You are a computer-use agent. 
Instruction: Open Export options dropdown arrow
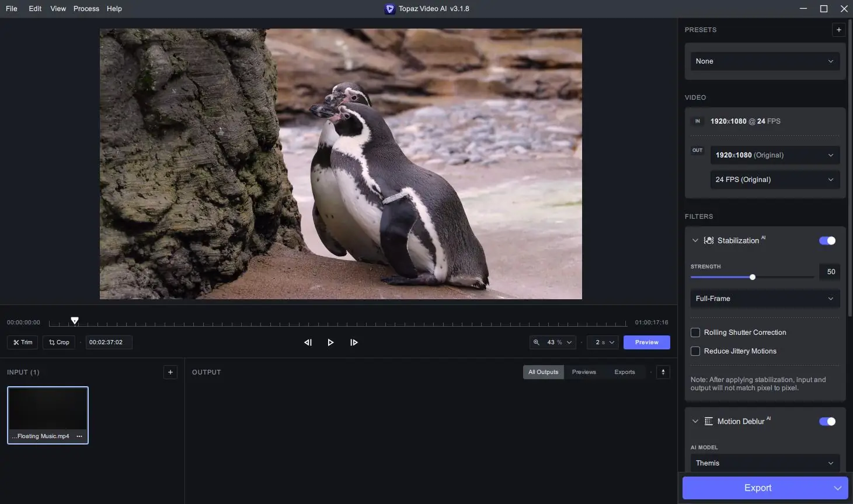tap(837, 488)
